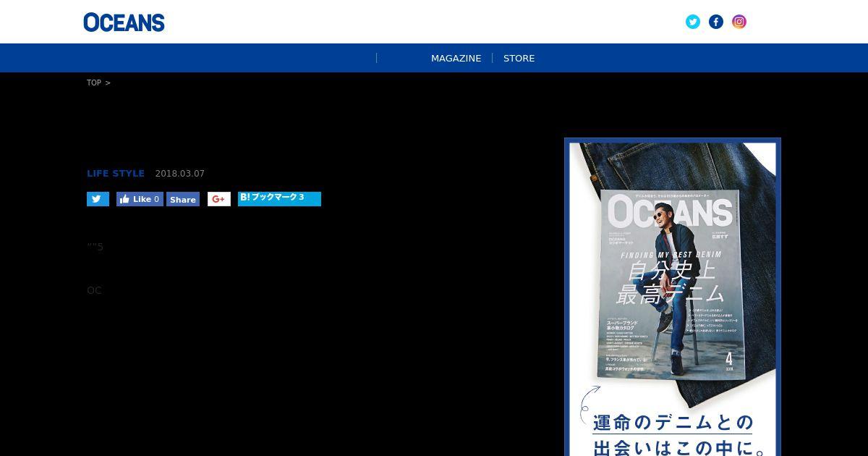Click the banner text 運命のデニムとの
The image size is (868, 456).
(x=673, y=423)
